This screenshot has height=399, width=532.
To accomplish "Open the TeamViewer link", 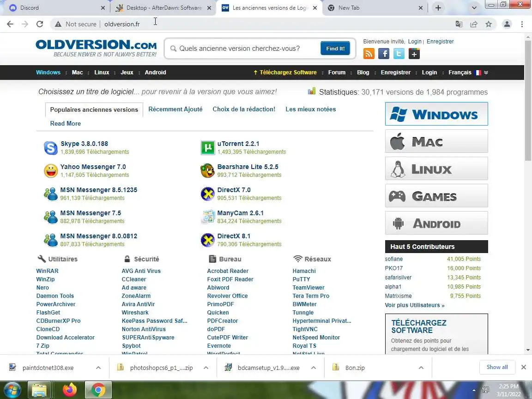I will [x=308, y=288].
